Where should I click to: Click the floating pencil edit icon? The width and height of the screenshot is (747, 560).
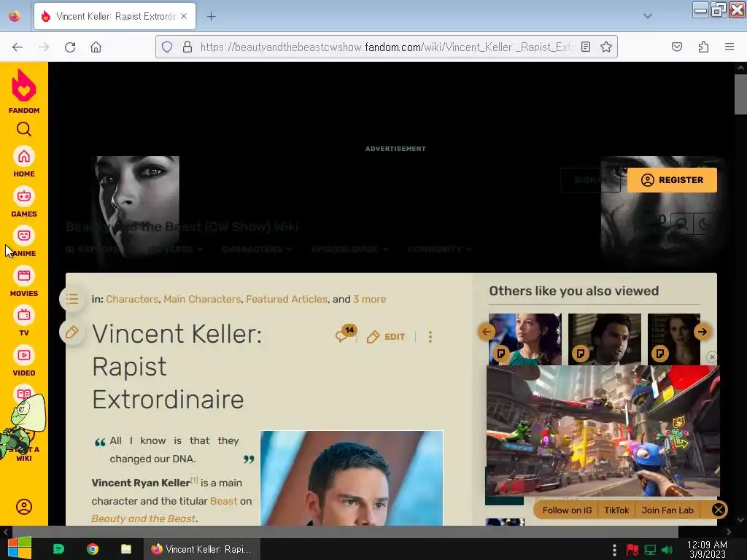point(72,332)
